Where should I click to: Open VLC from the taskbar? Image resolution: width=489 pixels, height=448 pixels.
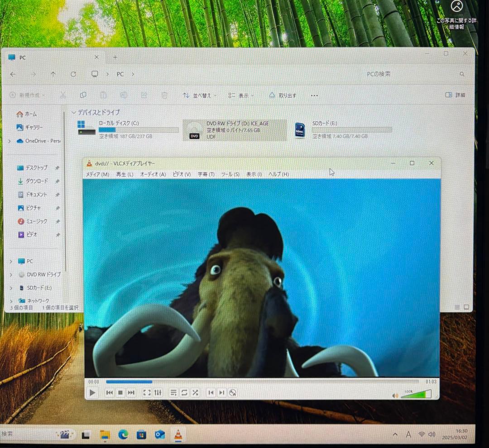click(x=178, y=434)
